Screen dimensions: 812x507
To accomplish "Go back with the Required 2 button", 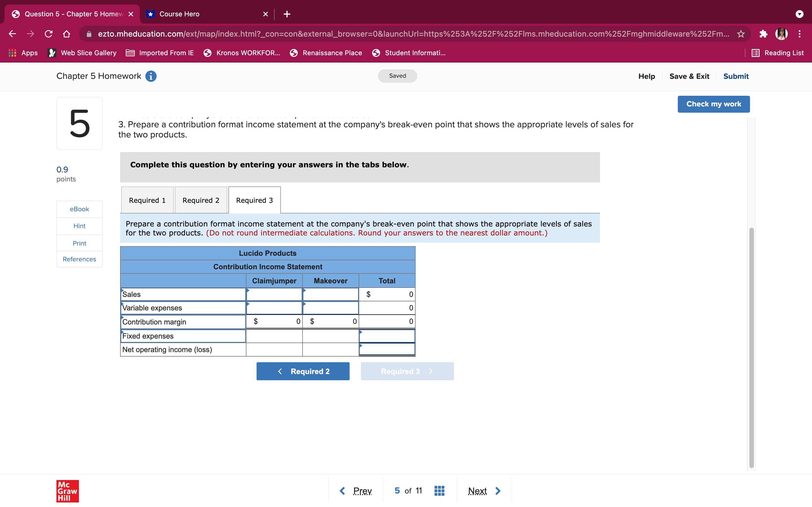I will pyautogui.click(x=303, y=371).
